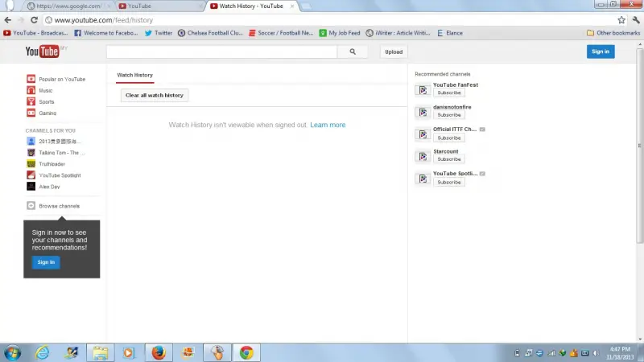Open My Job Feed bookmark

tap(340, 33)
